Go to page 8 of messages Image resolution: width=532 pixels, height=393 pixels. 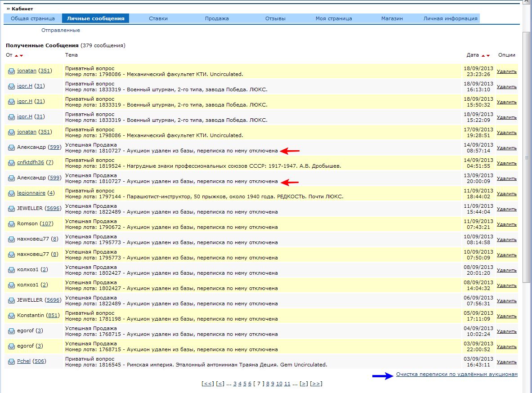click(x=268, y=384)
